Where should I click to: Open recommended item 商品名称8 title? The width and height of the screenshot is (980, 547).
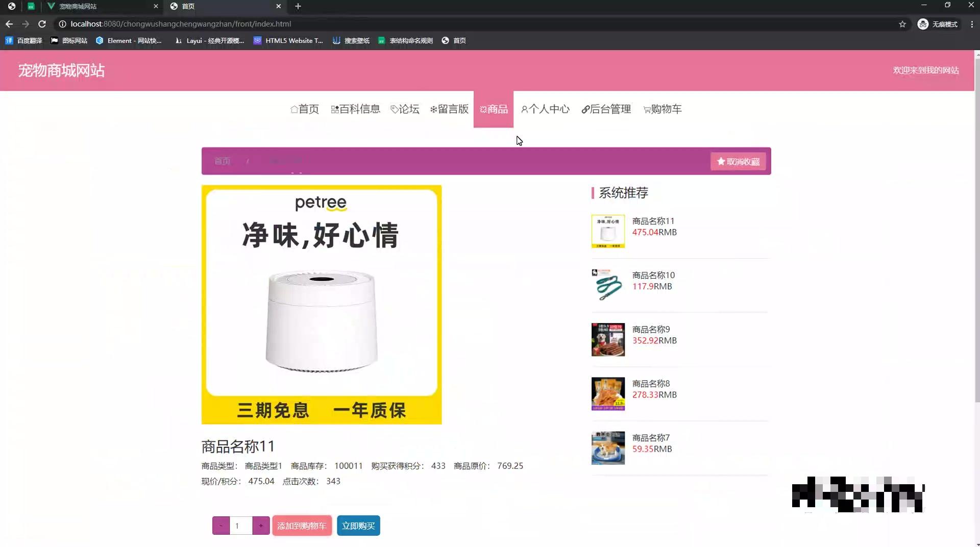(651, 383)
